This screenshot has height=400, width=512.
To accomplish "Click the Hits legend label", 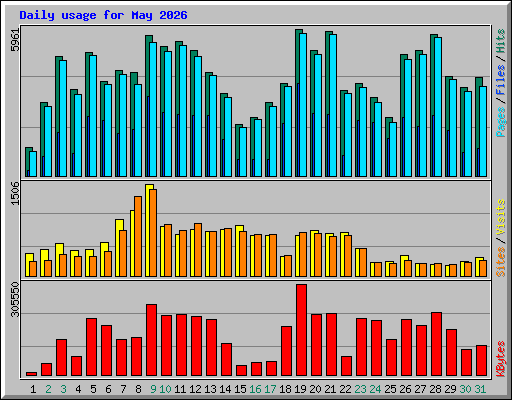I will click(x=501, y=41).
